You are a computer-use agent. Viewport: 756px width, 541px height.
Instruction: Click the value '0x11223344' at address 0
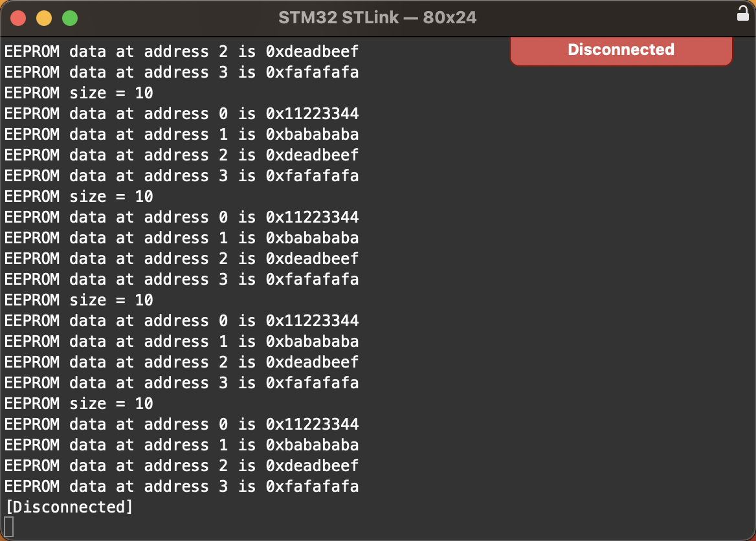point(312,113)
